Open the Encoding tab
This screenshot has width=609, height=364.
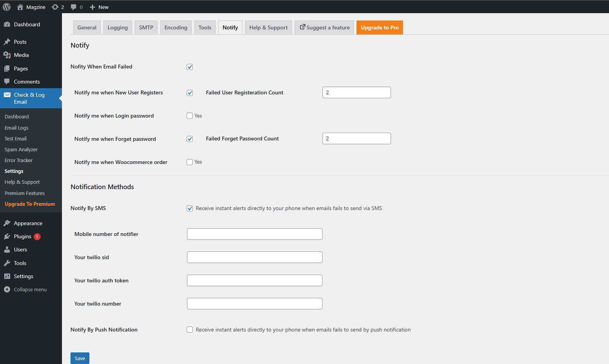(x=176, y=27)
